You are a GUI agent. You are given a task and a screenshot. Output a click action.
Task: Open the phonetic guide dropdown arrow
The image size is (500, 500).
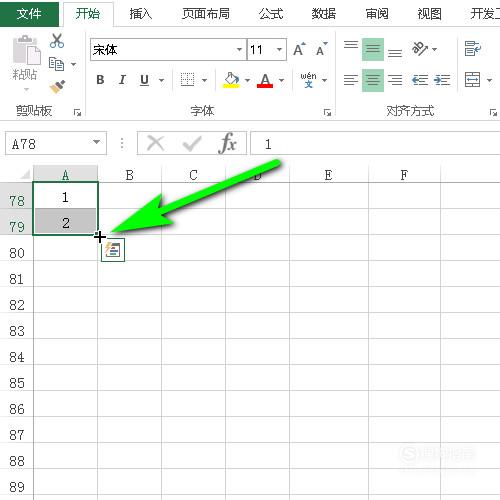click(x=324, y=80)
